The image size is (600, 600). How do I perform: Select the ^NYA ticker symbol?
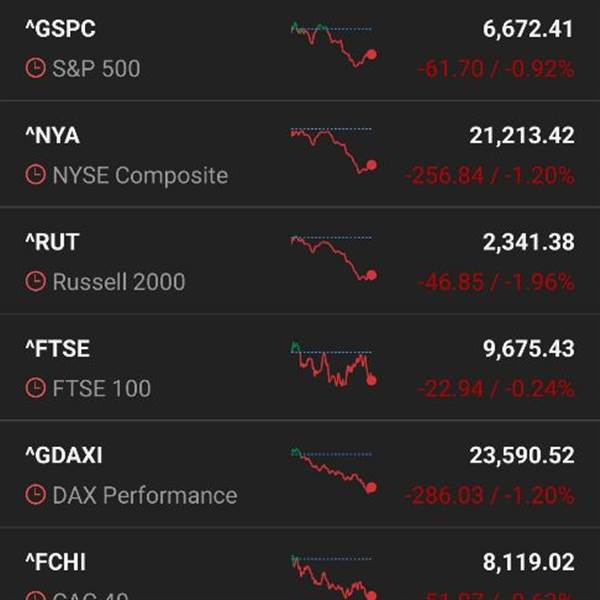click(x=52, y=136)
